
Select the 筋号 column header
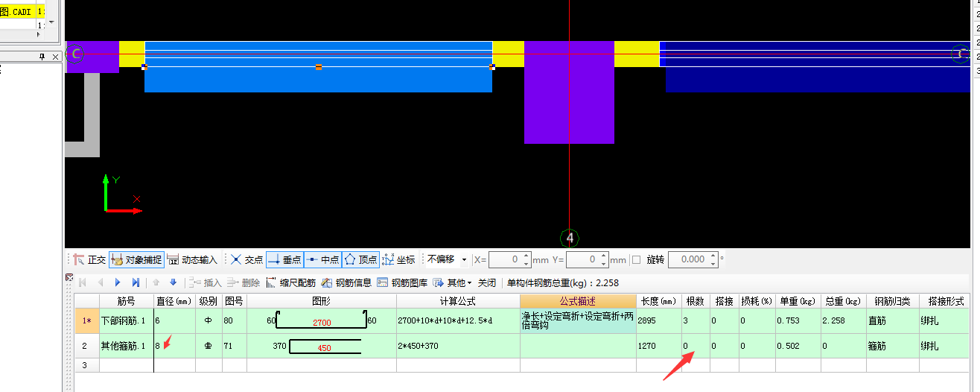(127, 301)
